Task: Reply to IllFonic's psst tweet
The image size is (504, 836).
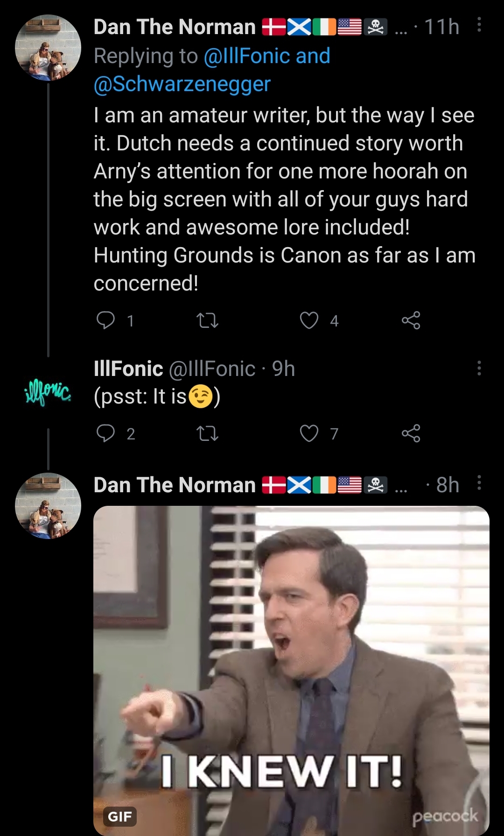Action: 105,433
